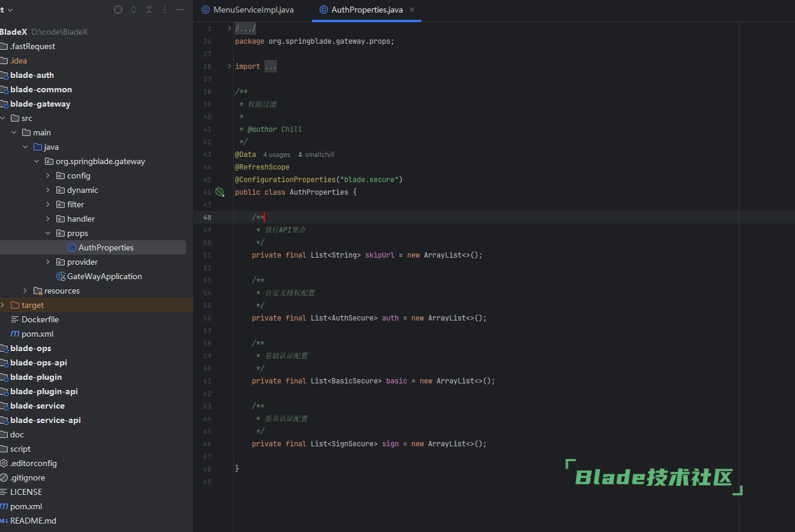Image resolution: width=795 pixels, height=532 pixels.
Task: Click the .gitignore file icon
Action: click(x=4, y=477)
